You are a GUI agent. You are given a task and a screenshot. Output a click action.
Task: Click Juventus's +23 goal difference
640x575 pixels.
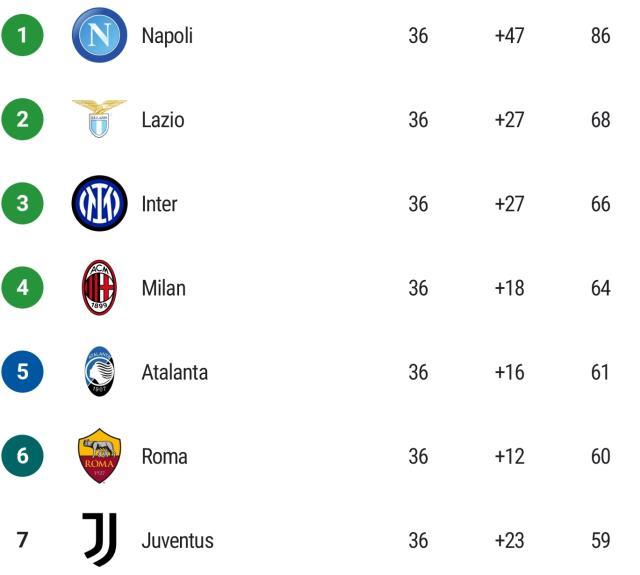[x=509, y=540]
